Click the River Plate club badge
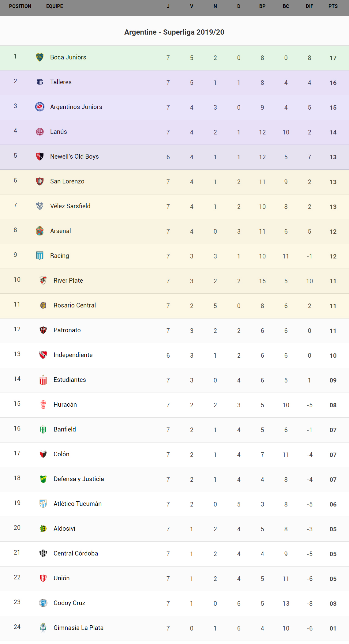The width and height of the screenshot is (349, 644). coord(43,281)
